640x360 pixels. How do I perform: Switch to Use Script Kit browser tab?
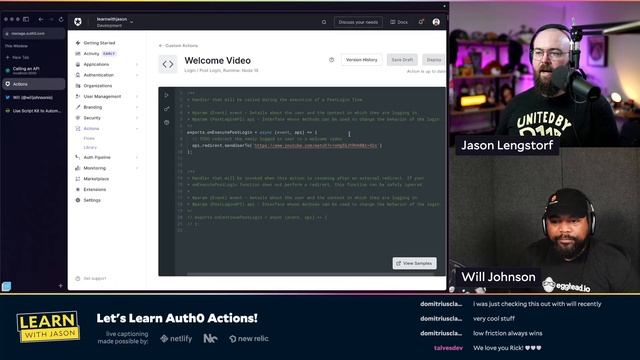coord(33,111)
